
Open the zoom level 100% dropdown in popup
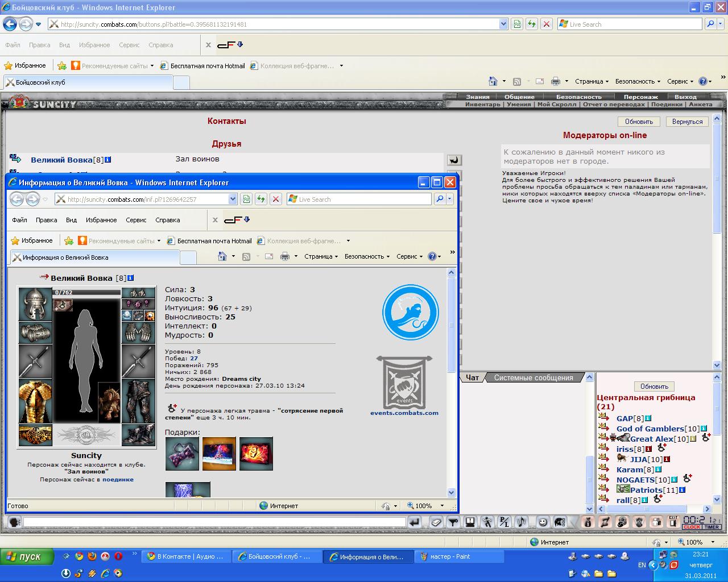tap(442, 506)
